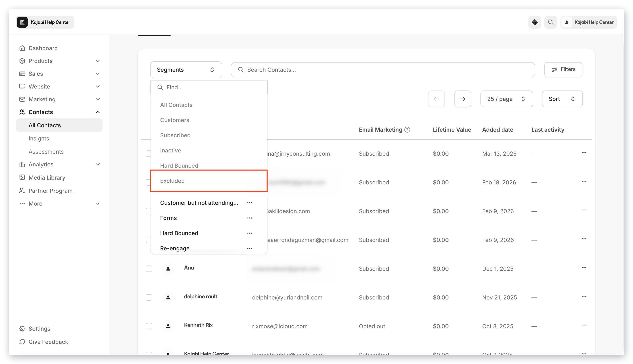The height and width of the screenshot is (364, 633).
Task: Go to Dashboard in the sidebar
Action: coord(43,48)
